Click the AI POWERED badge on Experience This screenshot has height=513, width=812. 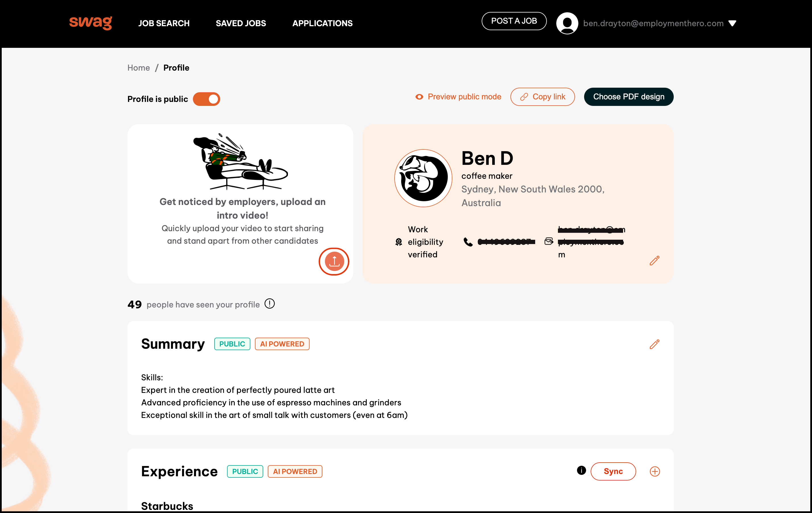(295, 471)
